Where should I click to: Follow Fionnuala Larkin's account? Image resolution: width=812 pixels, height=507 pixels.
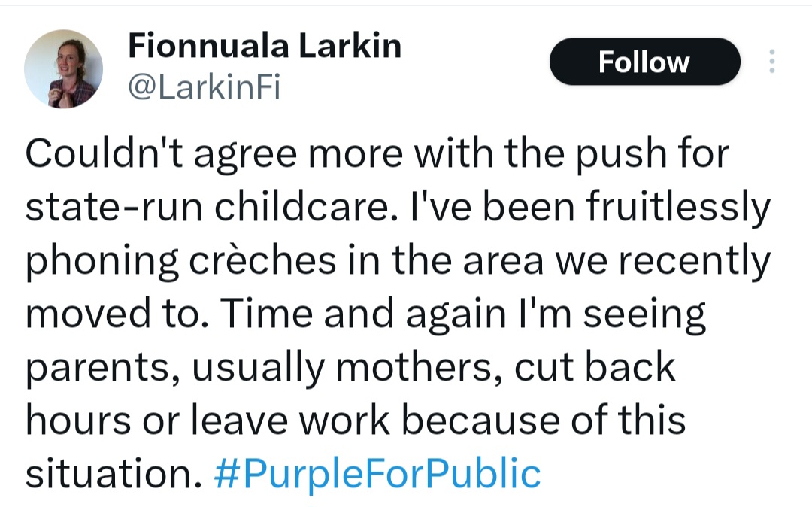pyautogui.click(x=645, y=62)
